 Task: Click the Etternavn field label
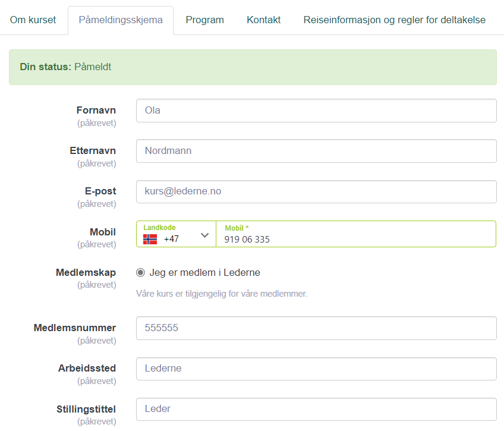point(93,151)
